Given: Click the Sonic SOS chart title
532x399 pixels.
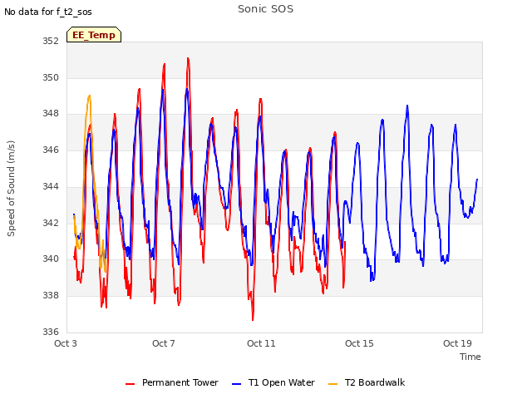Looking at the screenshot, I should click(x=266, y=9).
